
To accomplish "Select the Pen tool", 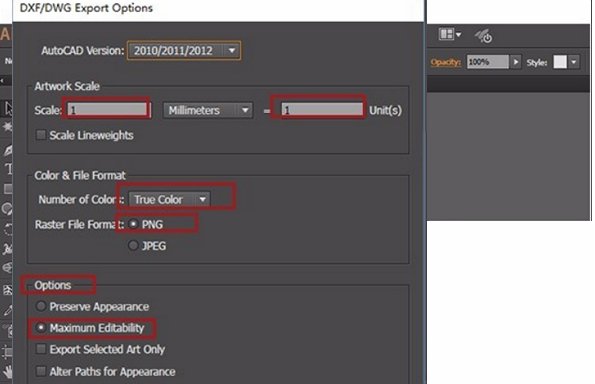I will [x=8, y=150].
